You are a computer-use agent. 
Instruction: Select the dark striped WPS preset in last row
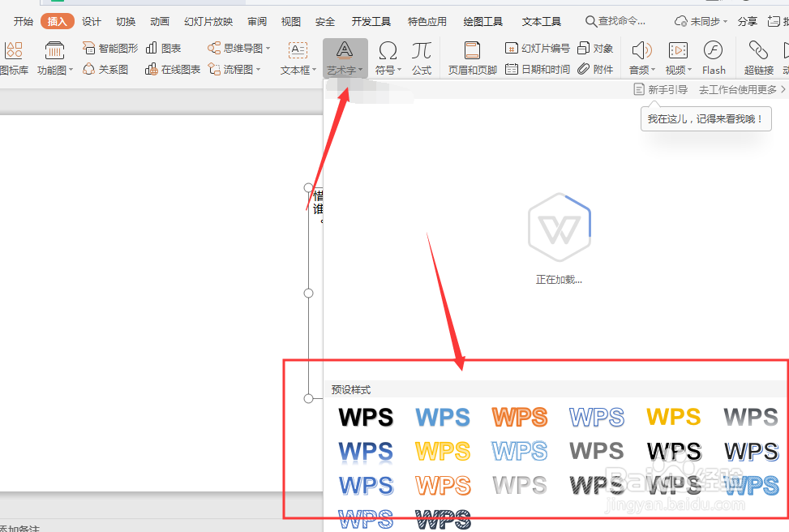[x=443, y=519]
